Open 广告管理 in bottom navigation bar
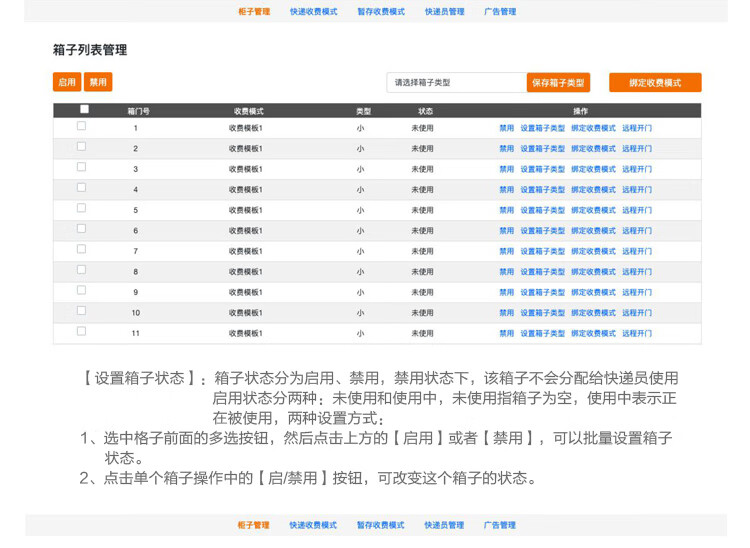750x548 pixels. 500,525
